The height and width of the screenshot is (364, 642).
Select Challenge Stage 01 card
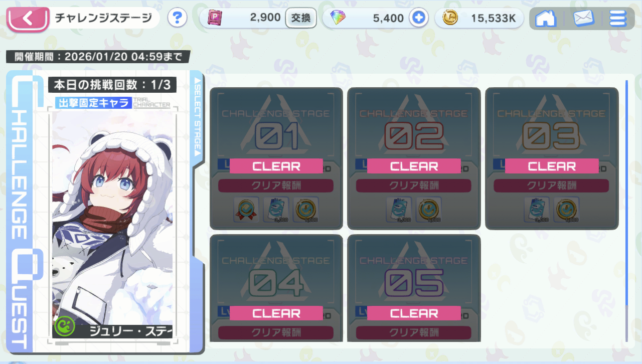click(x=276, y=158)
